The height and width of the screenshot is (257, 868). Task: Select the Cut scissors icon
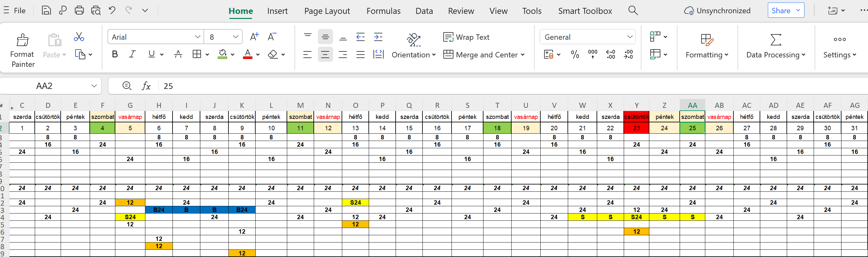pyautogui.click(x=79, y=37)
